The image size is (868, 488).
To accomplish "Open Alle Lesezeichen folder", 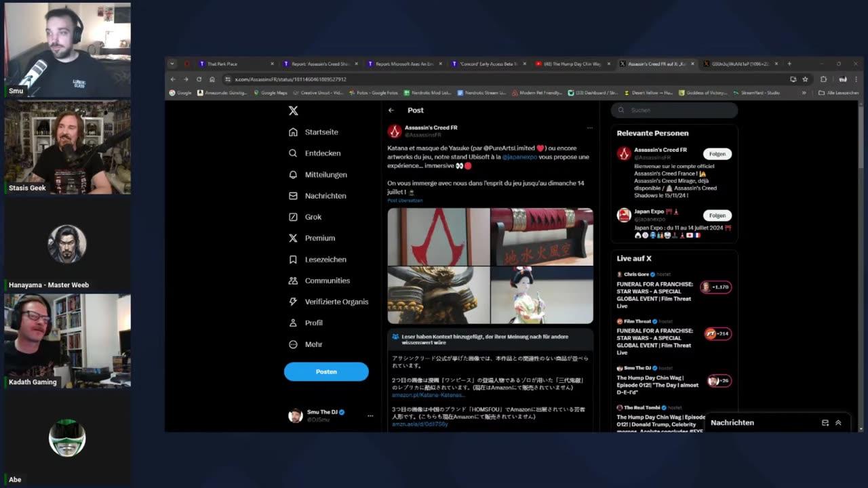I will click(838, 93).
